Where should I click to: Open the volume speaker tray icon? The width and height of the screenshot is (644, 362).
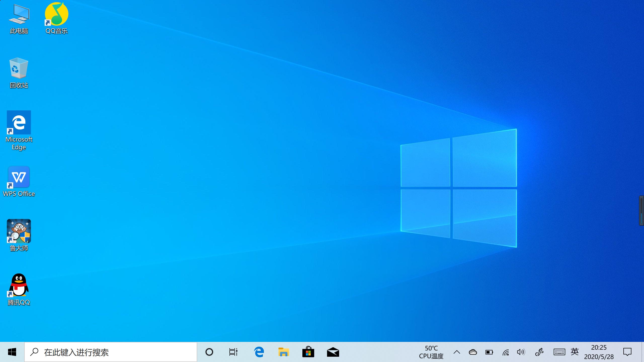coord(521,352)
